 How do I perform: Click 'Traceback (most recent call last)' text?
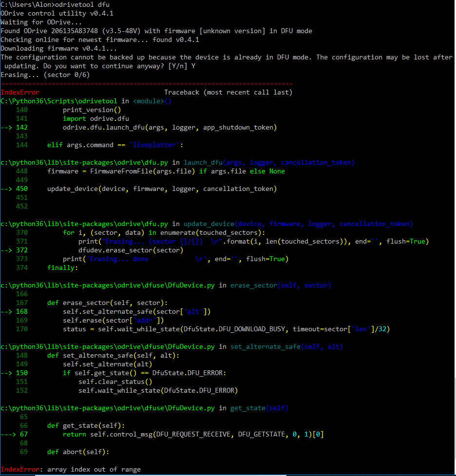(x=228, y=92)
